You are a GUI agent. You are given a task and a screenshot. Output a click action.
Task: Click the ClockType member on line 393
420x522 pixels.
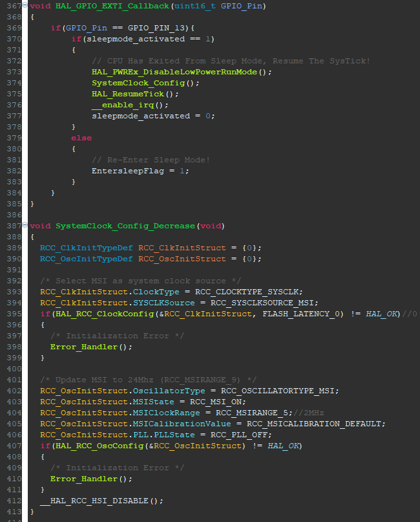pos(156,292)
